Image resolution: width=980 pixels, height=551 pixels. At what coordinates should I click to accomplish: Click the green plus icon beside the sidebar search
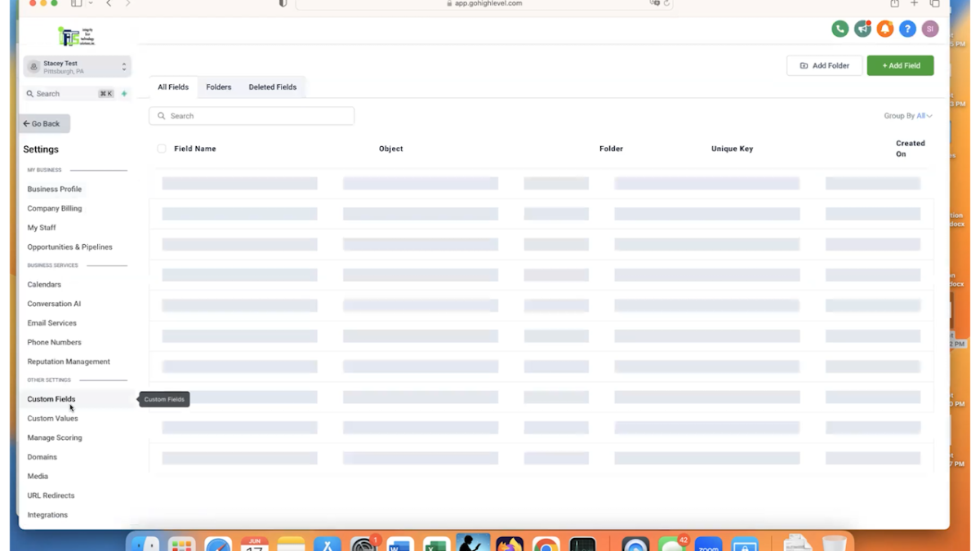click(x=123, y=94)
